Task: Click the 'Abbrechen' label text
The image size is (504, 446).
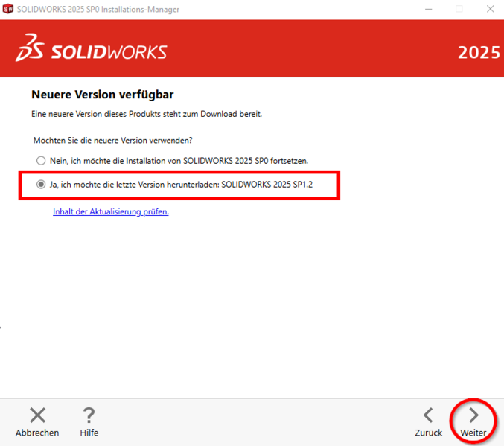Action: 37,433
